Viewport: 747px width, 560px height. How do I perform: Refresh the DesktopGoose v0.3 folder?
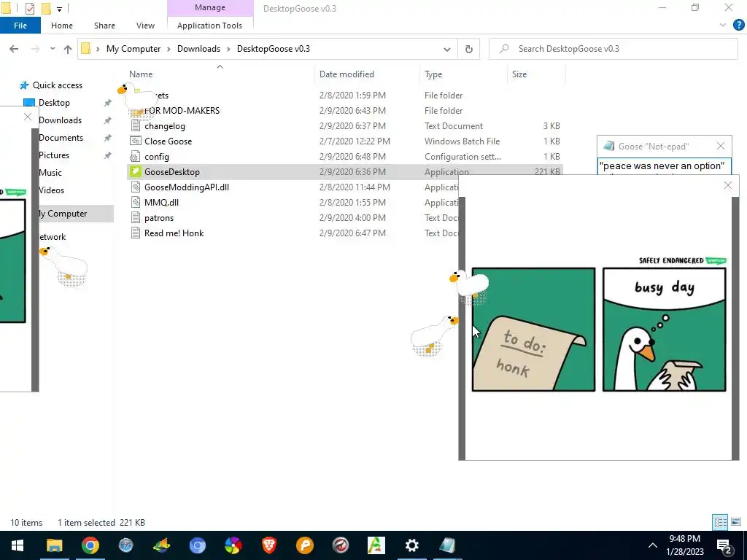coord(469,49)
